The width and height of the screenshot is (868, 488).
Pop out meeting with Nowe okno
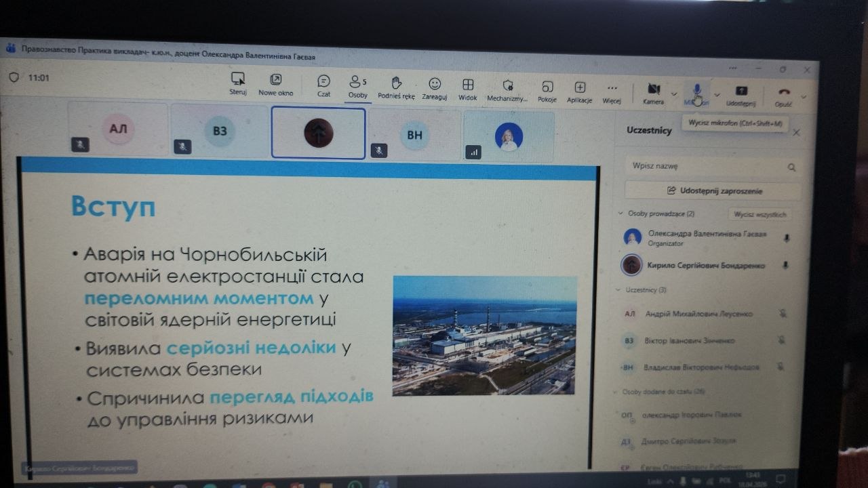click(x=276, y=84)
